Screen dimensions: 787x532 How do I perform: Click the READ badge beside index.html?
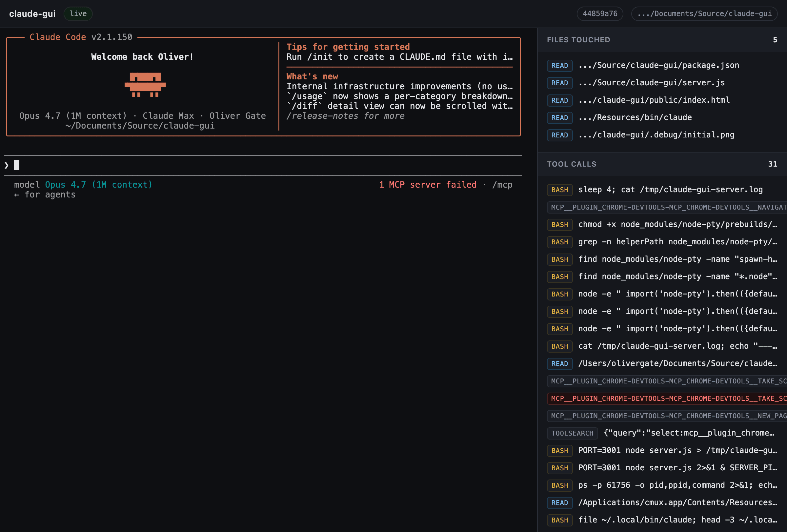click(559, 100)
